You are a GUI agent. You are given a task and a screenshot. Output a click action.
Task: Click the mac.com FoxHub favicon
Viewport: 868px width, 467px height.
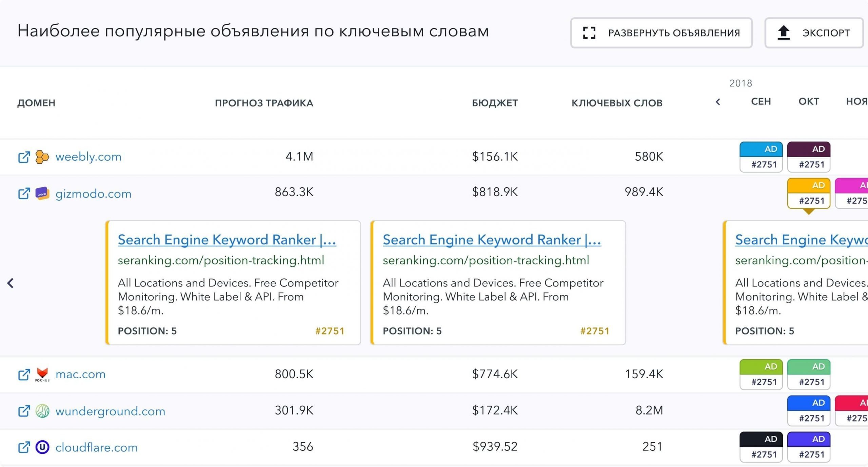pos(42,374)
